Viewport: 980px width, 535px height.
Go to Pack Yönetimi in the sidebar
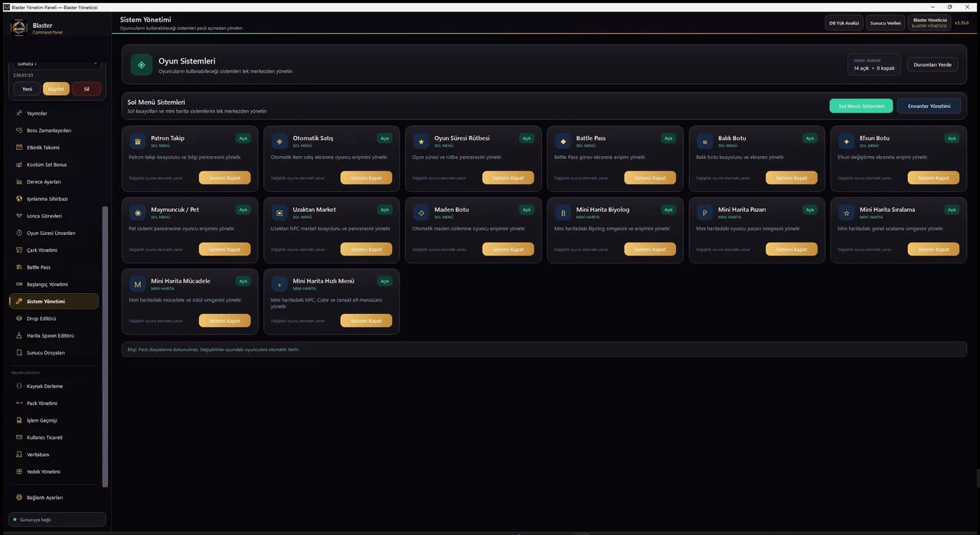(x=54, y=403)
